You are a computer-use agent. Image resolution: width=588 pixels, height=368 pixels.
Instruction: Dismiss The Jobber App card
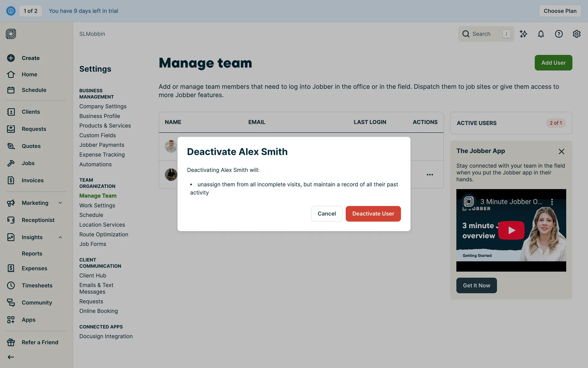[561, 151]
